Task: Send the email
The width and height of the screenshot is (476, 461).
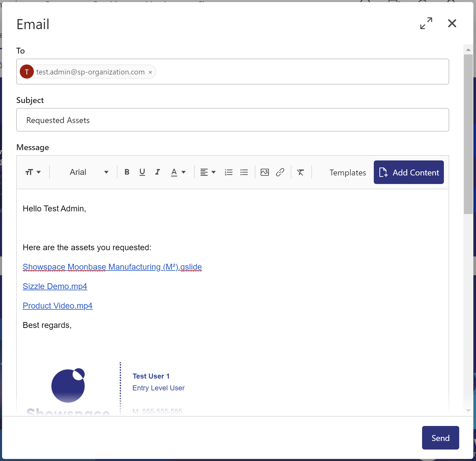Action: 440,438
